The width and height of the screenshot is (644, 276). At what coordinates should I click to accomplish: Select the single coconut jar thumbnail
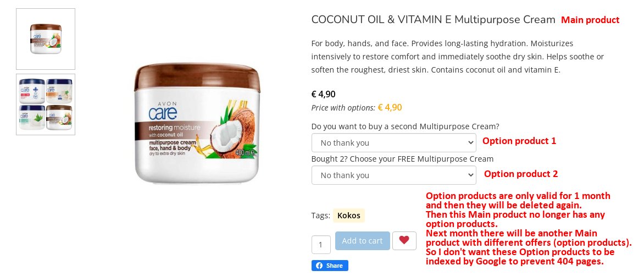pyautogui.click(x=46, y=39)
